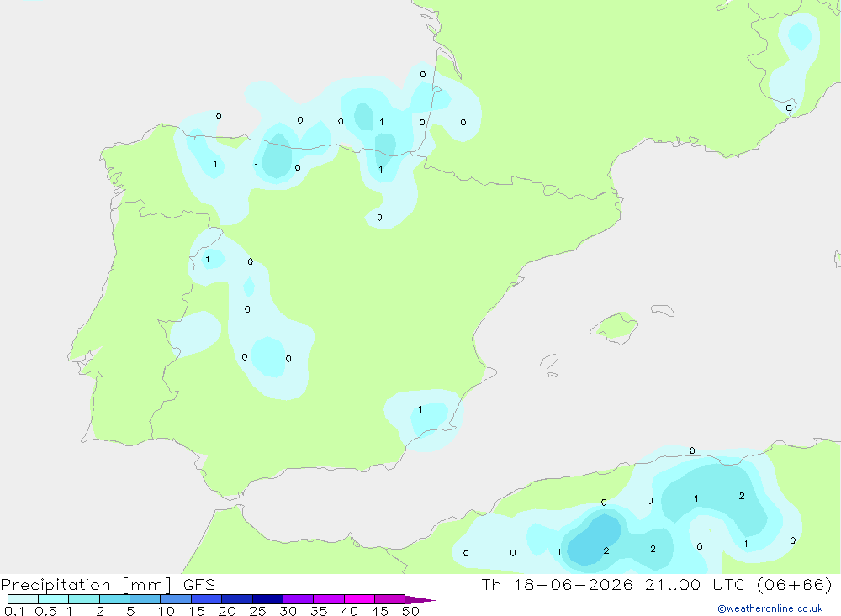
Task: Click the "15" legend scale label
Action: [x=197, y=611]
